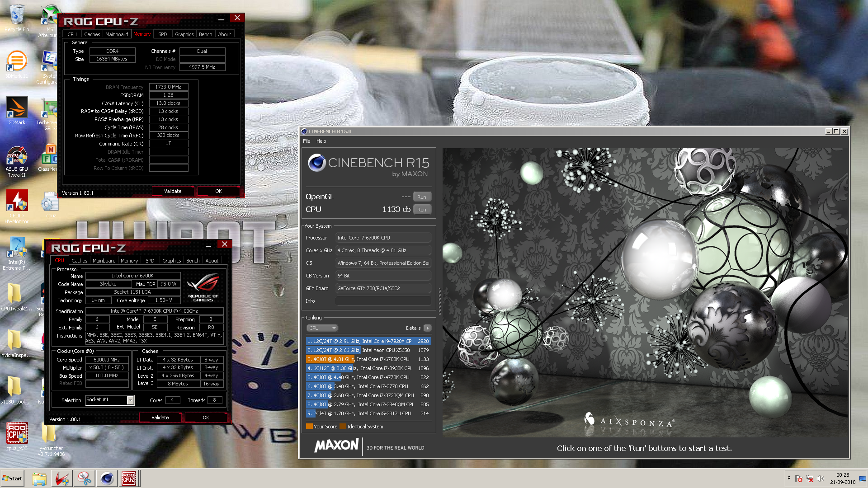
Task: Switch to the Memory tab in the lower CPU-Z window
Action: point(129,261)
